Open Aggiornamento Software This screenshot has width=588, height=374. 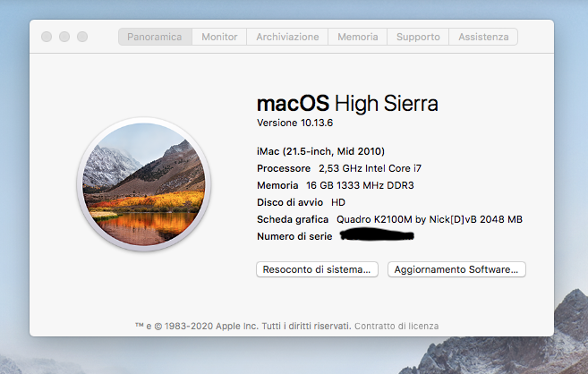tap(456, 269)
